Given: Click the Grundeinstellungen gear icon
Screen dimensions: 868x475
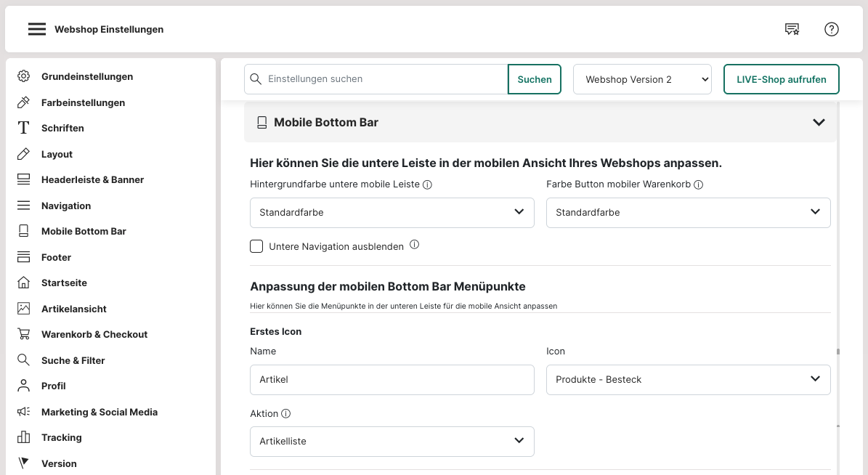Looking at the screenshot, I should pos(24,76).
